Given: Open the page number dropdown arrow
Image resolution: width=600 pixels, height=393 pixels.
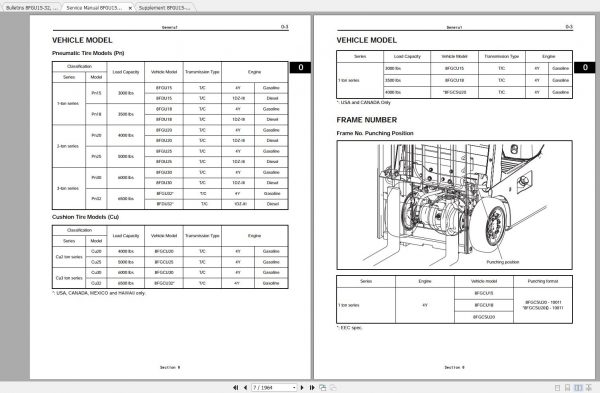Looking at the screenshot, I should click(294, 388).
